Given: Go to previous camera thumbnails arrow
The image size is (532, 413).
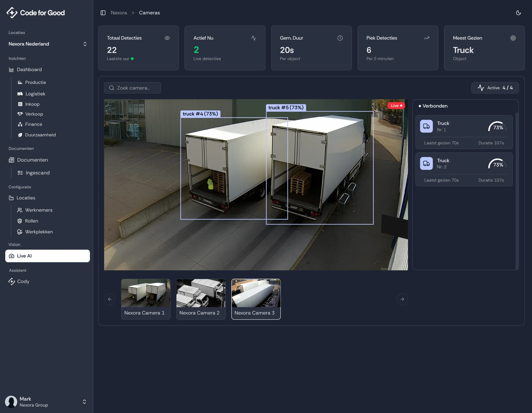Looking at the screenshot, I should (x=110, y=299).
